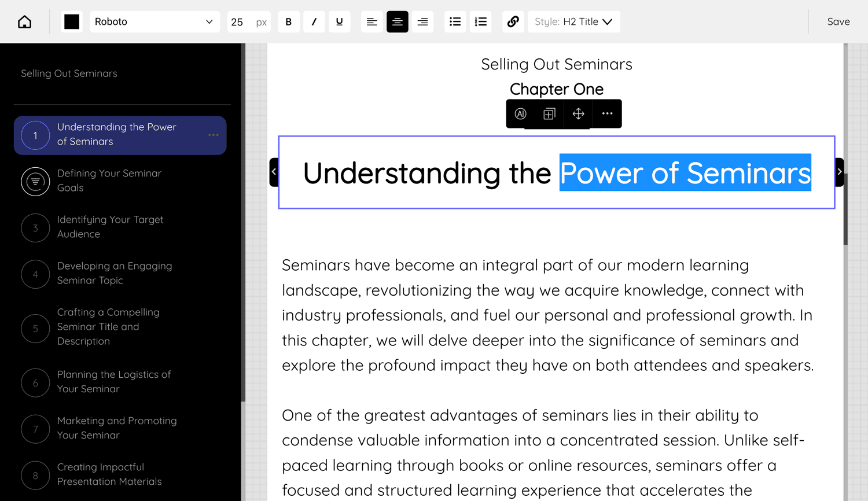Toggle bold formatting
Viewport: 868px width, 501px height.
tap(289, 22)
